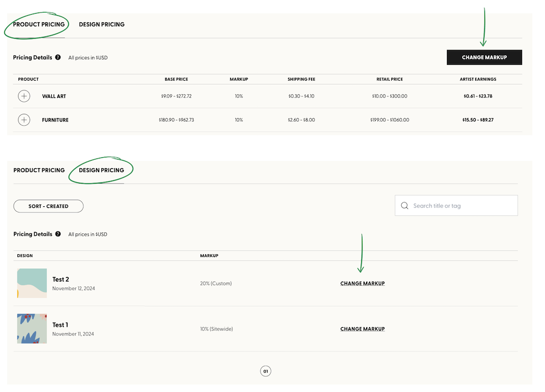Click Change Markup link for Test 1
The width and height of the screenshot is (545, 392).
click(x=362, y=329)
